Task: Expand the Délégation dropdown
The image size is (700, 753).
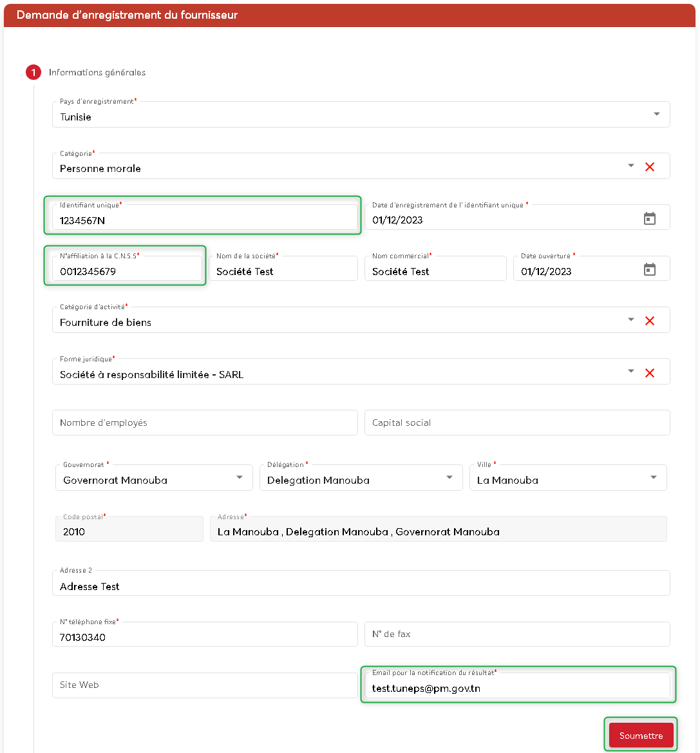Action: (x=449, y=478)
